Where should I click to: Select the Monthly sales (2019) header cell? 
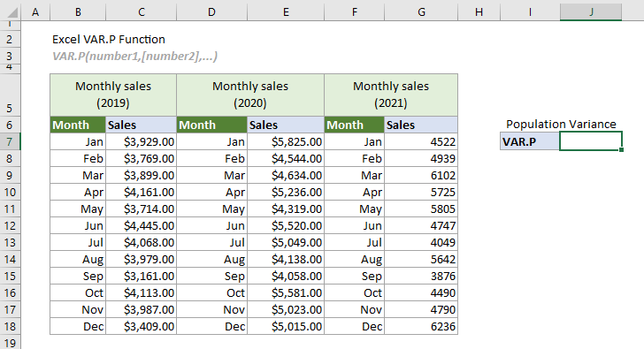click(x=113, y=95)
